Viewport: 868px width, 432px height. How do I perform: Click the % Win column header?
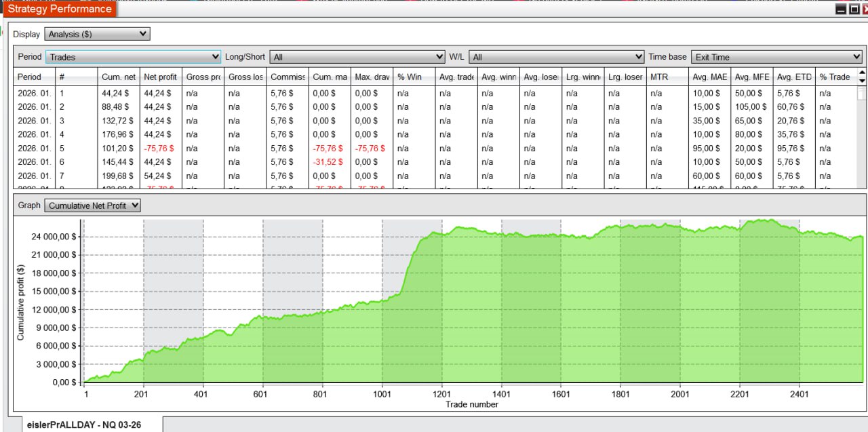[410, 77]
